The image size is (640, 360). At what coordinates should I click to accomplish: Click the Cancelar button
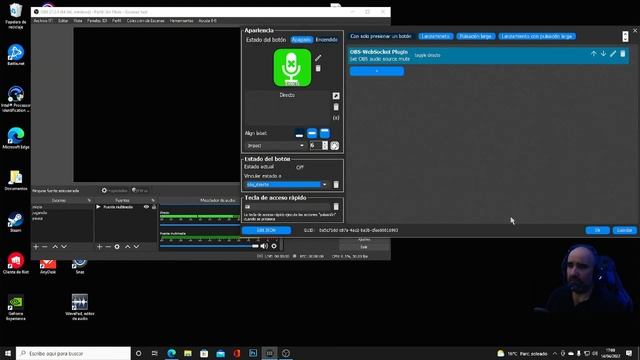(x=624, y=230)
